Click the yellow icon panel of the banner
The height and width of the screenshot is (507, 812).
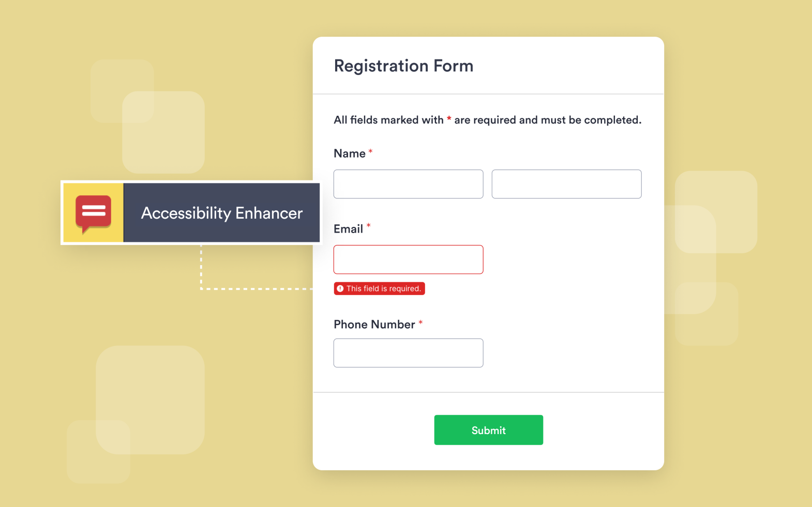(x=93, y=212)
